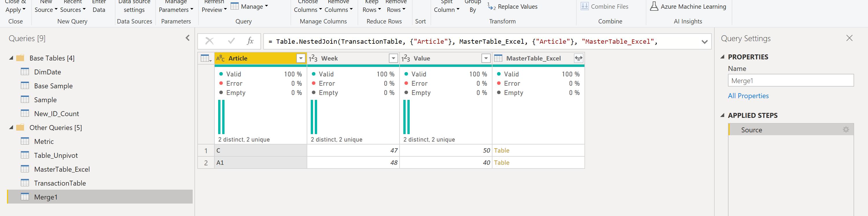Select the Merge1 query
The height and width of the screenshot is (216, 868).
(x=100, y=197)
